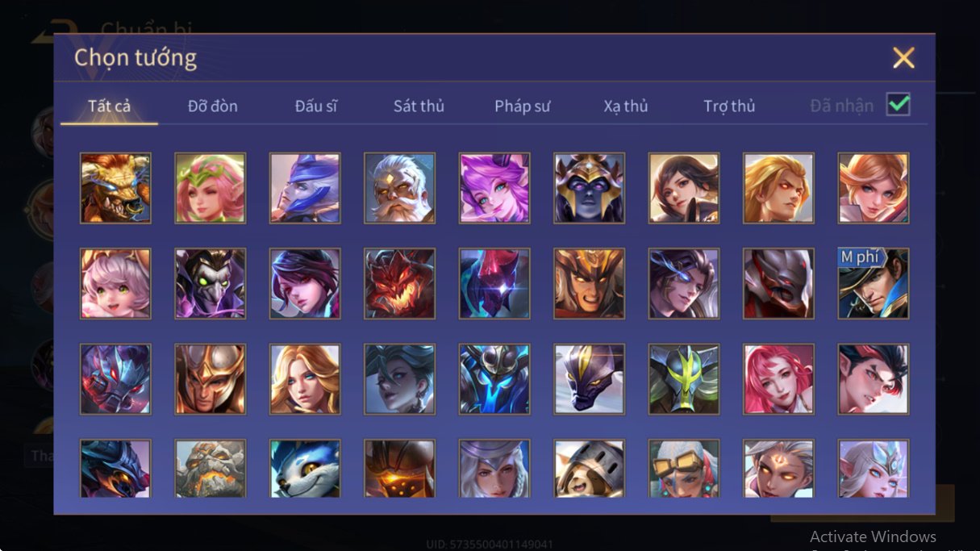Image resolution: width=980 pixels, height=551 pixels.
Task: Switch to the 'Đỡ đòn' tab
Action: pos(213,106)
